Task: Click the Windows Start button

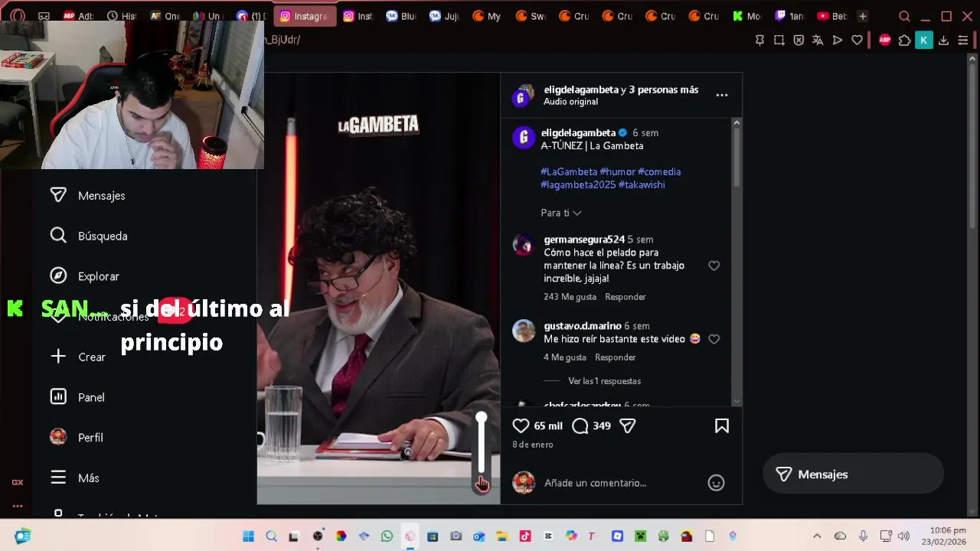Action: point(248,536)
